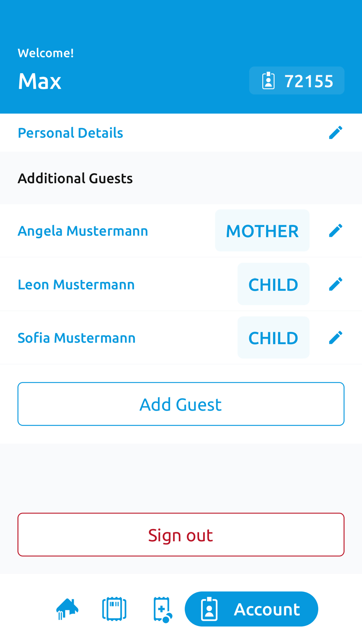Open the home tab icon
The height and width of the screenshot is (644, 362).
click(67, 609)
